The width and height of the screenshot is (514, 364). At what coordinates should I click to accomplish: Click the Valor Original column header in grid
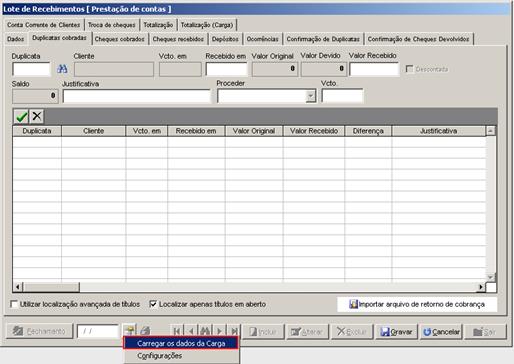tap(254, 131)
